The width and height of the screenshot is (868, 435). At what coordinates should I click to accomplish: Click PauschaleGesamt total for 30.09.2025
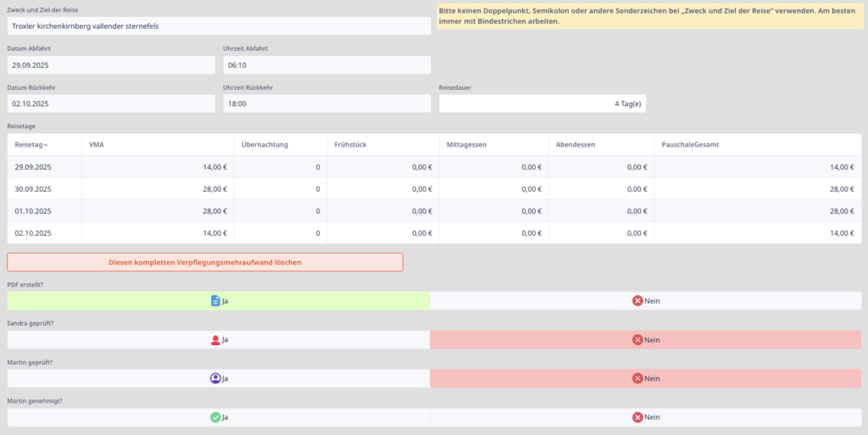[757, 189]
